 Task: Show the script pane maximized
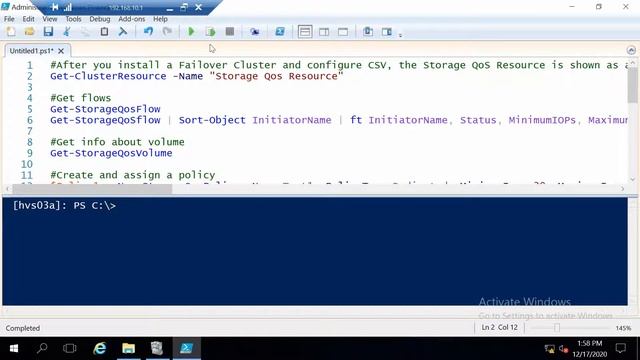[343, 31]
